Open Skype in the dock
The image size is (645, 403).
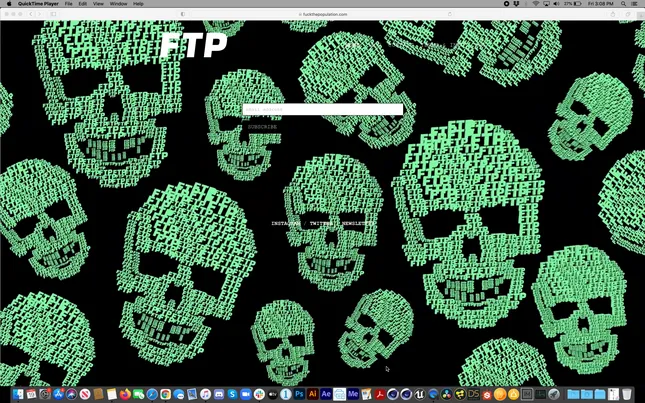pos(232,394)
